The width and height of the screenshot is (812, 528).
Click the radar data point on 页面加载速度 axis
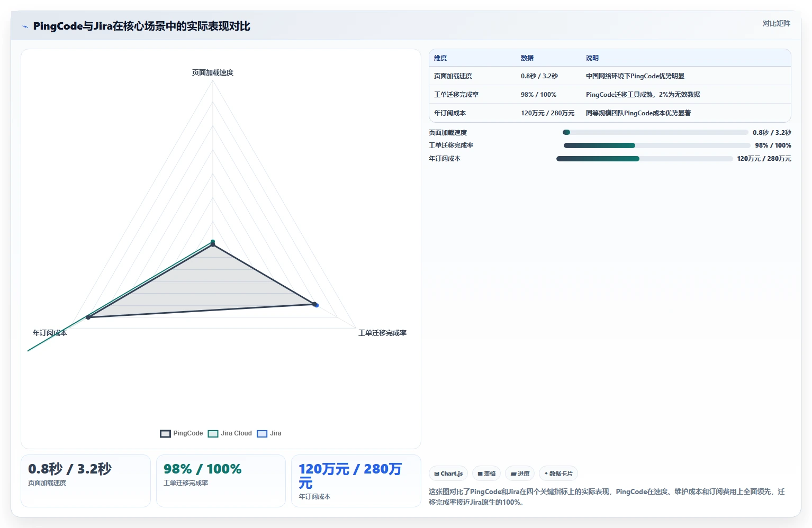click(213, 243)
